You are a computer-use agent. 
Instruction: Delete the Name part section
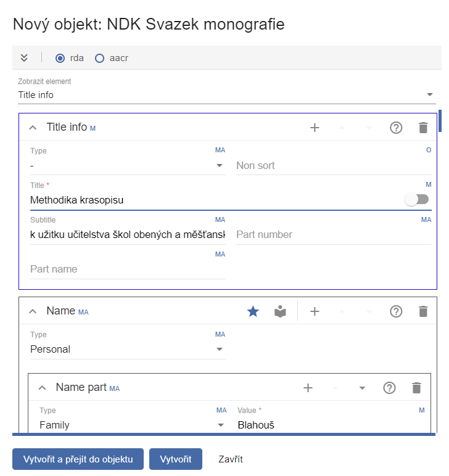(x=416, y=388)
